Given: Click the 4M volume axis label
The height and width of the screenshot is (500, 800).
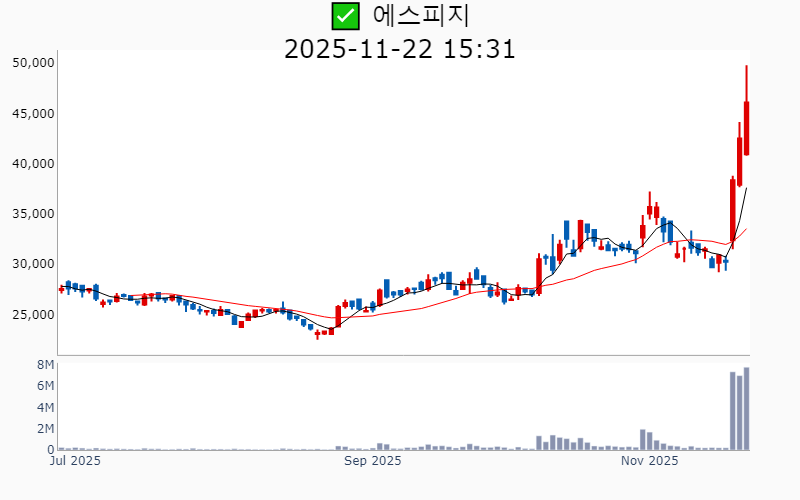Looking at the screenshot, I should click(x=45, y=407).
